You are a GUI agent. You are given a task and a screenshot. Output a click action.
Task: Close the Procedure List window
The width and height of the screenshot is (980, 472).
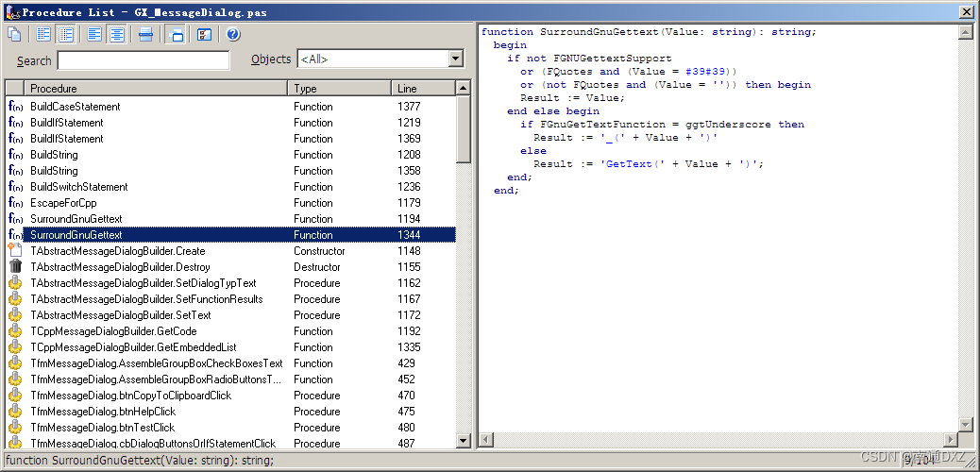968,11
